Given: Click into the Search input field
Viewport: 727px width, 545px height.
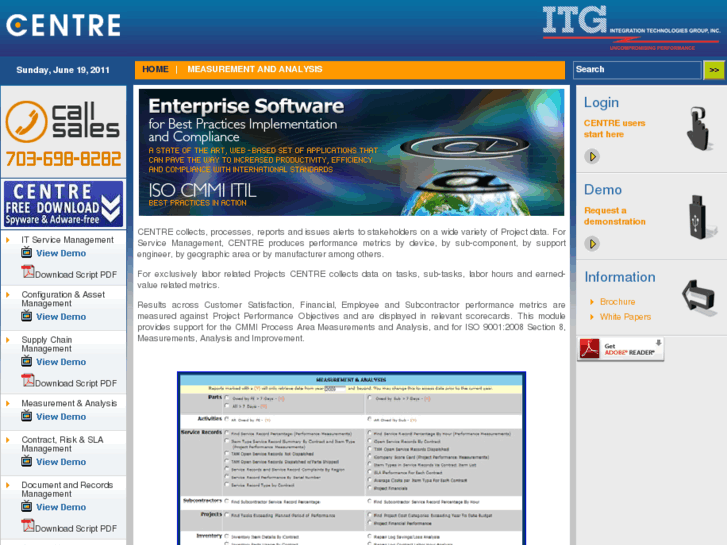Looking at the screenshot, I should point(637,70).
